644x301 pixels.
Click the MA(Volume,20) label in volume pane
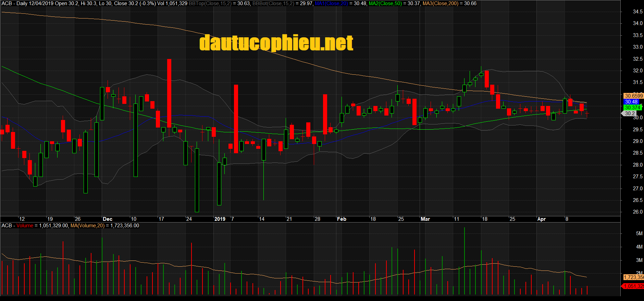[87, 226]
